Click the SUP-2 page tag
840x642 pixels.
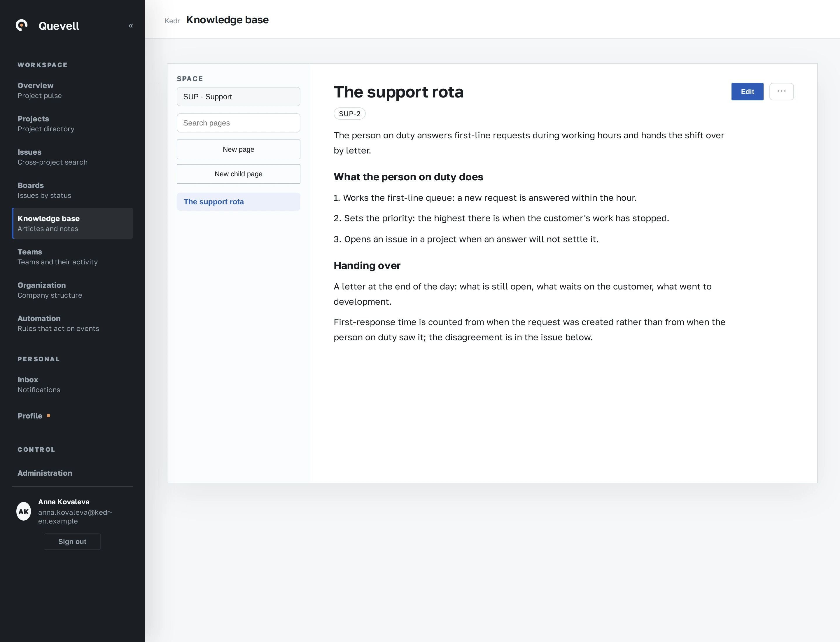pos(349,114)
